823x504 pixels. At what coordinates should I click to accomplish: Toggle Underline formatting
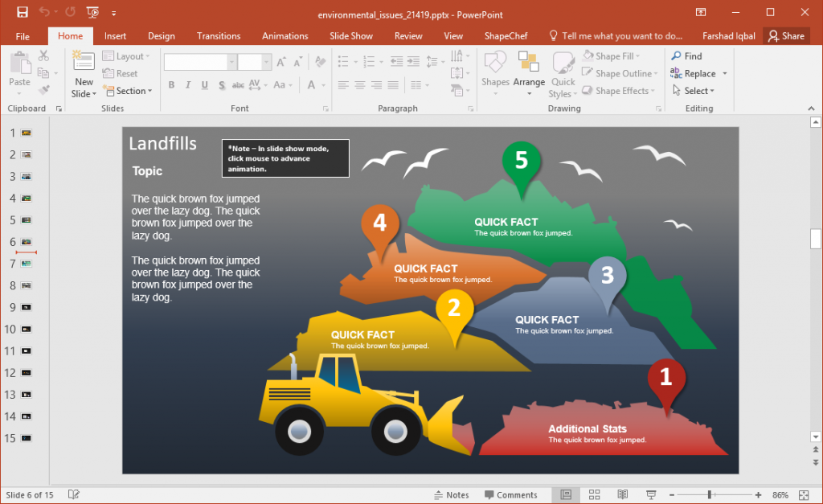[204, 84]
